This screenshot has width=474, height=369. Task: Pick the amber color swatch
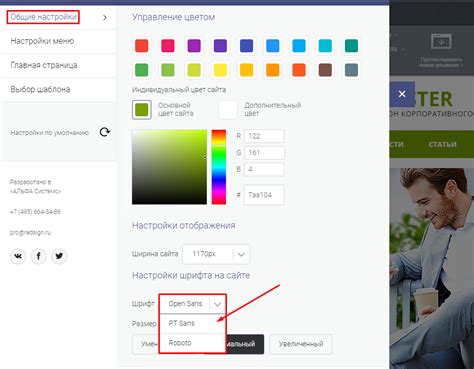246,70
